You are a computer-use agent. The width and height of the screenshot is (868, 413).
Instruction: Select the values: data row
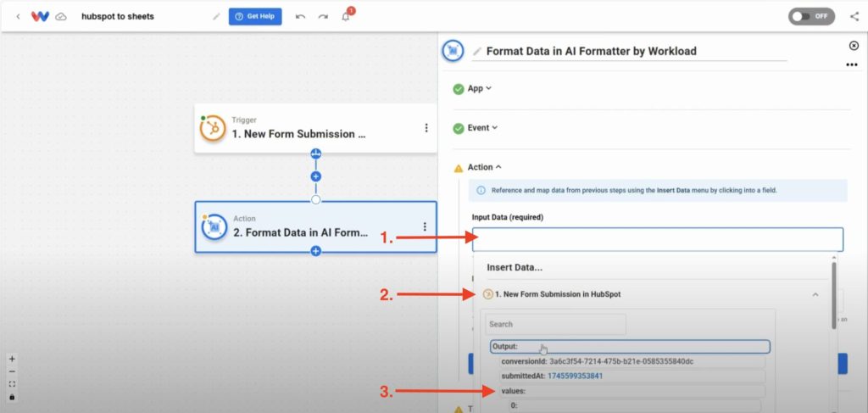632,392
